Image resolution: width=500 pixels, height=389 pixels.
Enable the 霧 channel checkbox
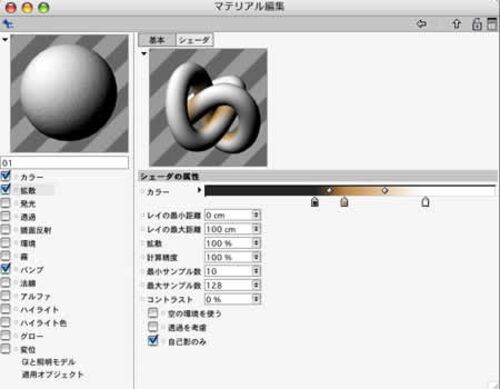6,256
